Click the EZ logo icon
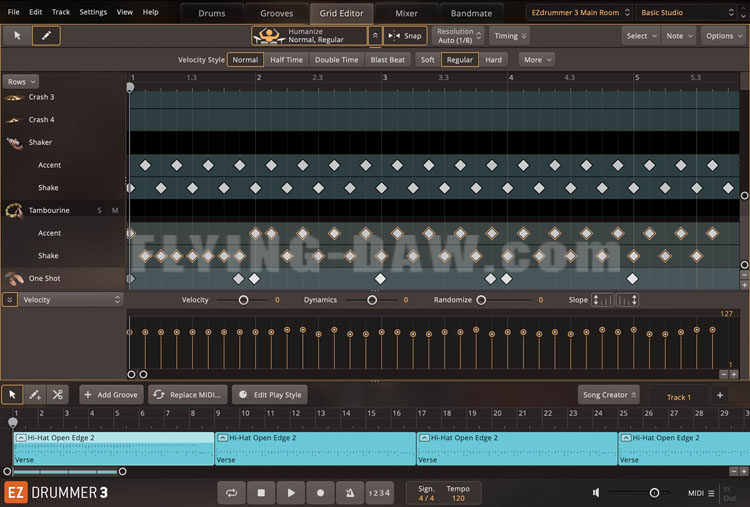This screenshot has width=750, height=507. (16, 493)
